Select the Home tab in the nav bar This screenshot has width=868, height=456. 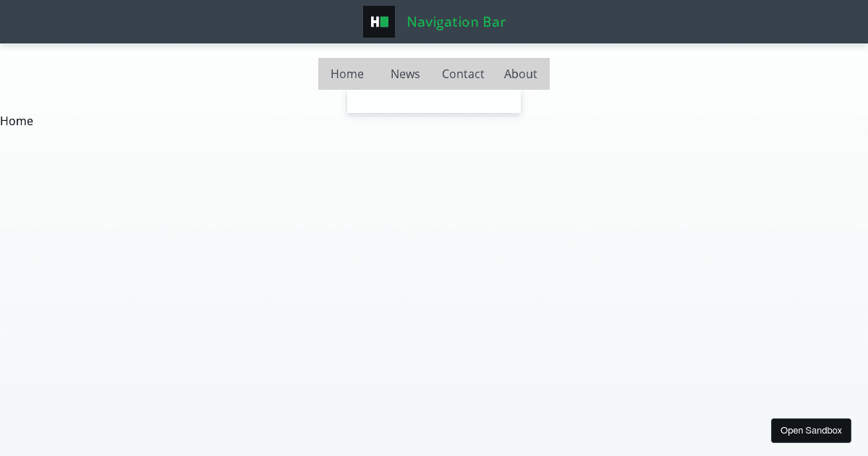click(347, 74)
